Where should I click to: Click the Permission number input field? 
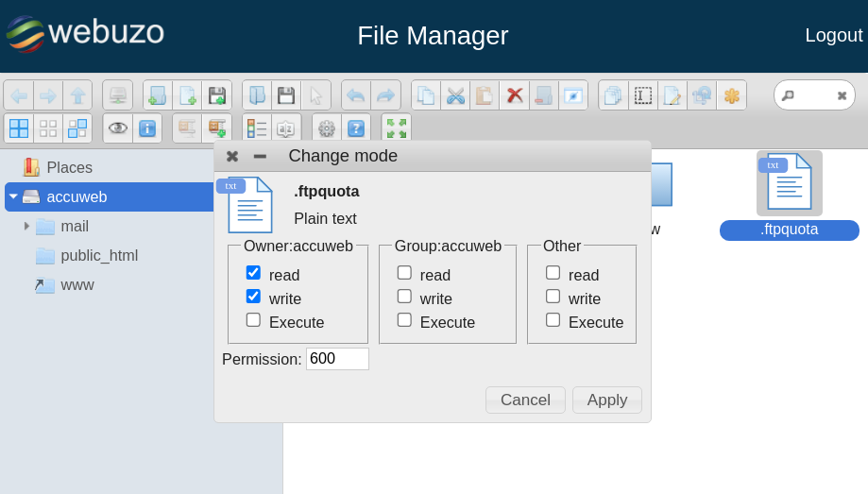point(337,359)
